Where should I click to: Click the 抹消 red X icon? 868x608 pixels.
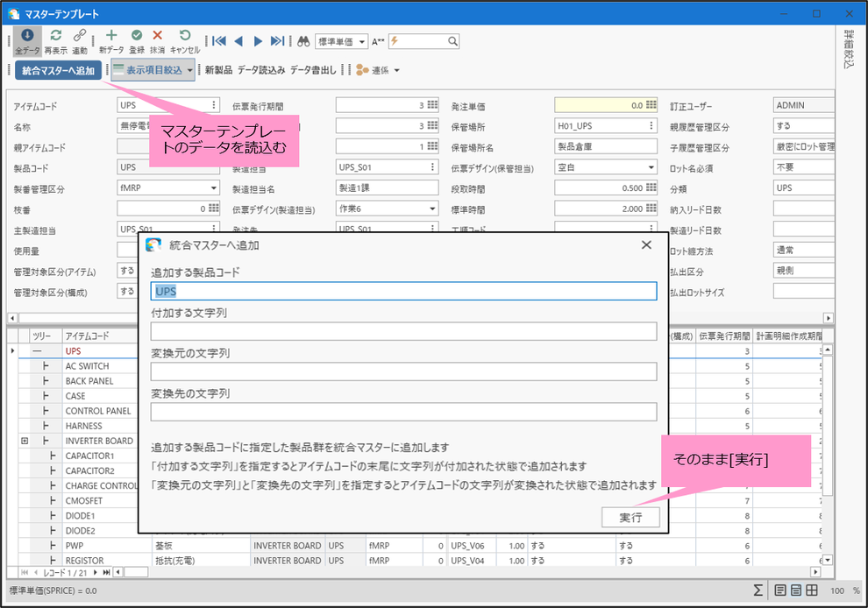coord(157,36)
